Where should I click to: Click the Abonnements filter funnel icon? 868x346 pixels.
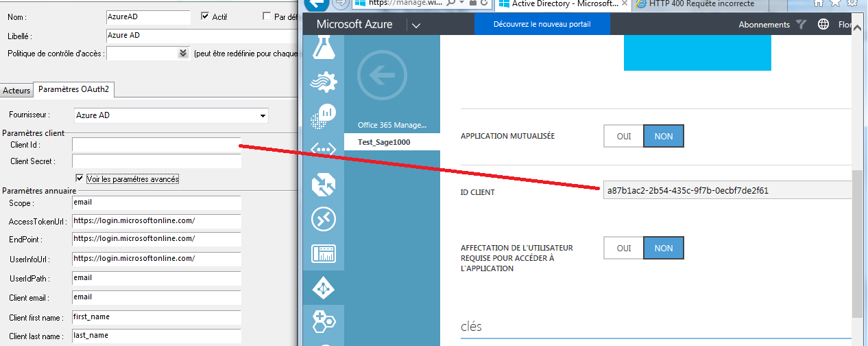tap(801, 25)
